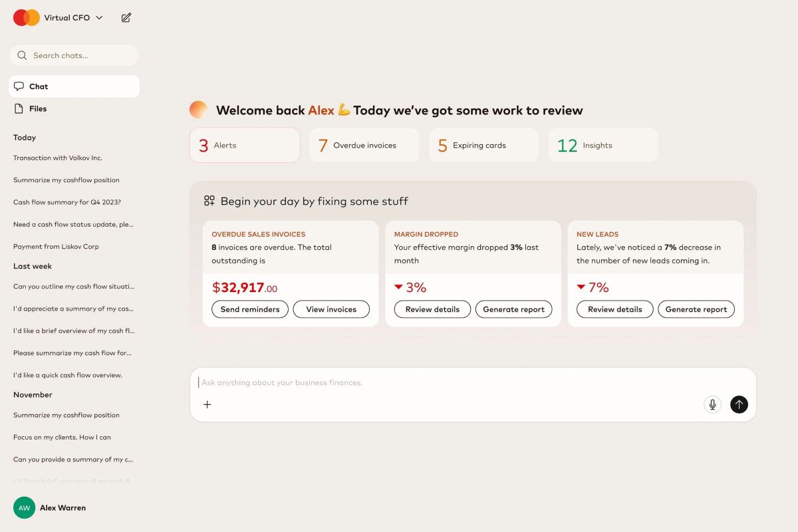798x532 pixels.
Task: Click Review details on margin dropped card
Action: [x=432, y=309]
